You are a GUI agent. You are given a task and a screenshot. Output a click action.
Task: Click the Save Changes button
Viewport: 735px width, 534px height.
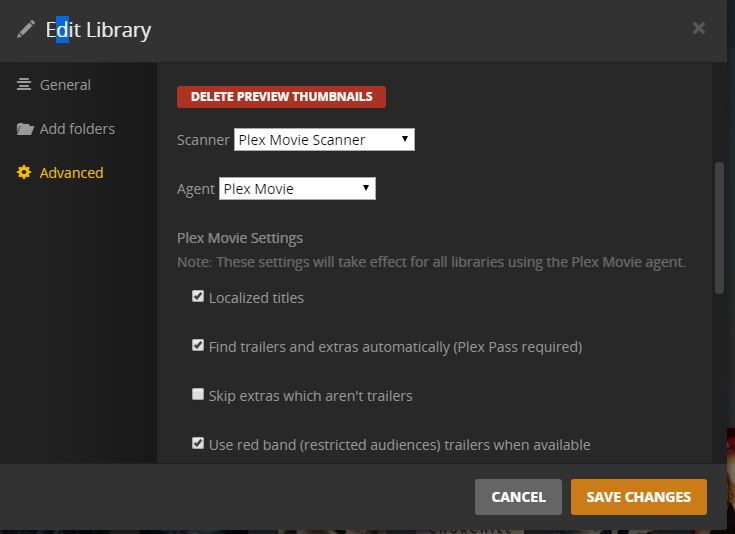639,497
